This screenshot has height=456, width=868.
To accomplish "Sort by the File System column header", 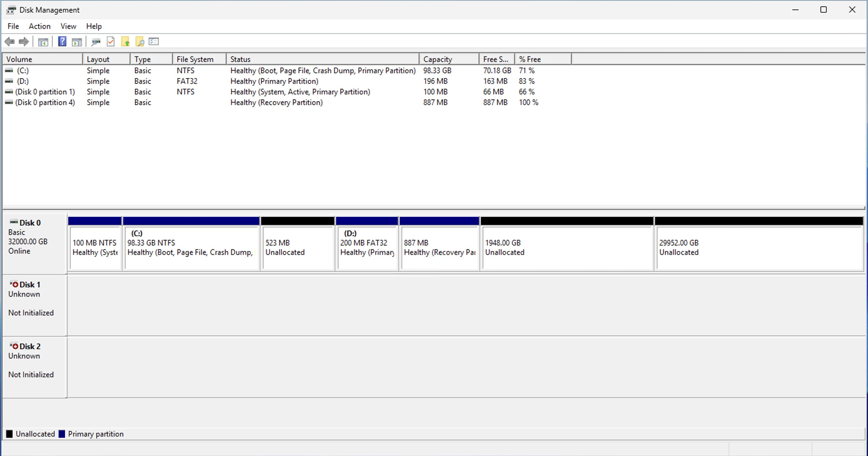I will 200,59.
